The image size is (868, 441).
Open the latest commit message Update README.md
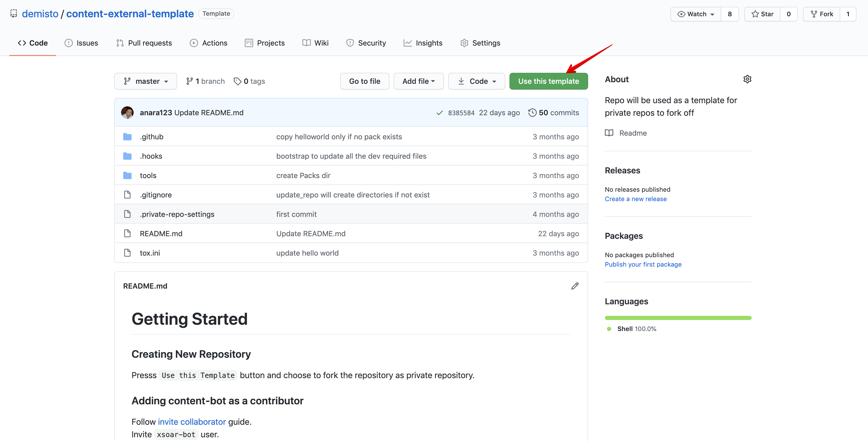coord(209,113)
